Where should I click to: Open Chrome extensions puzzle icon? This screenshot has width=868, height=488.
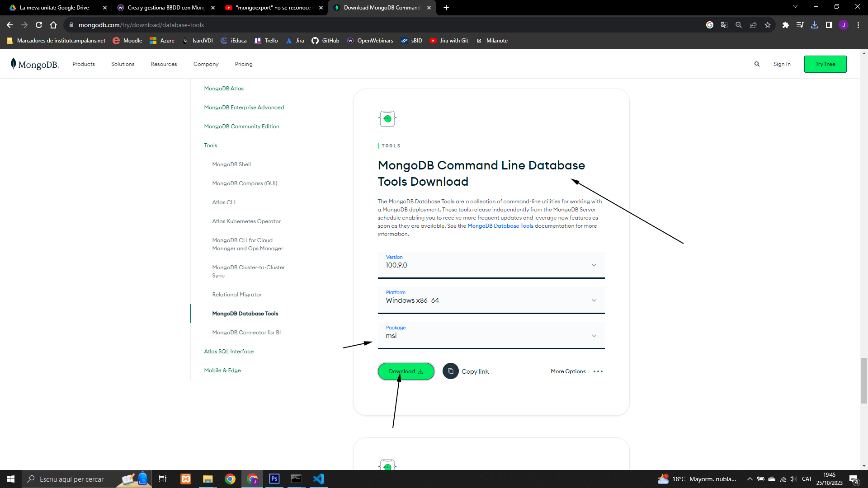click(786, 25)
